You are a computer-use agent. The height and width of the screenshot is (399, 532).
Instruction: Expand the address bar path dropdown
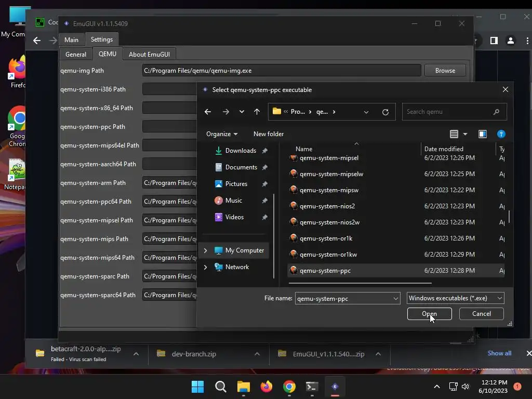pos(366,112)
